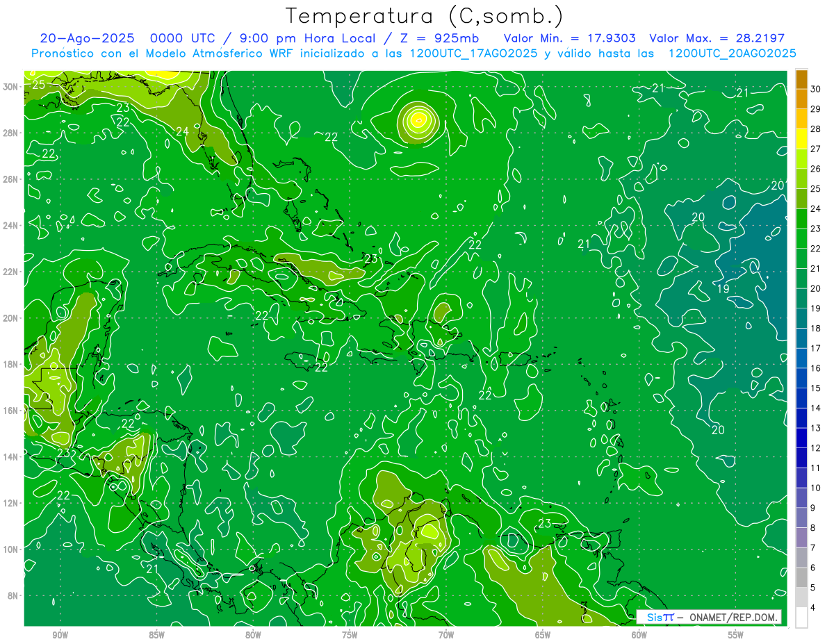Click the contour label "24" over Florida
Viewport: 834px width, 644px height.
click(182, 131)
